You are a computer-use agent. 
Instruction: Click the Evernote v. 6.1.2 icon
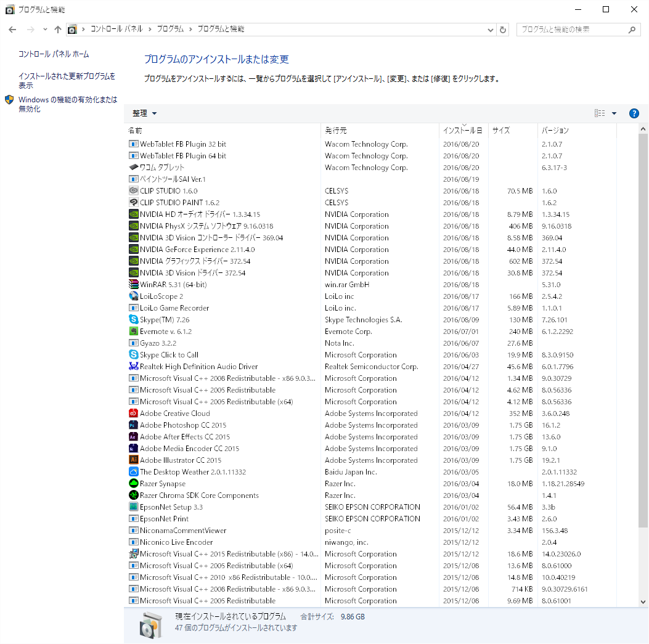point(133,331)
